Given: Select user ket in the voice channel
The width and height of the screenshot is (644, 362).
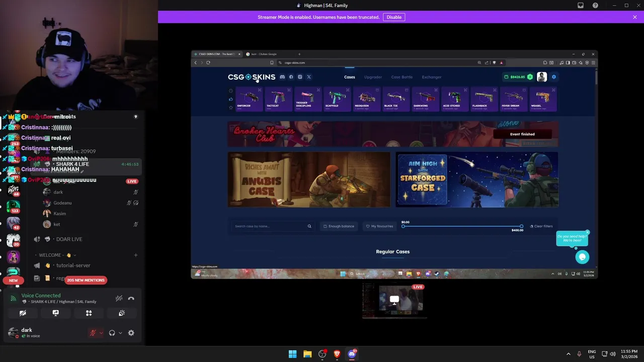Looking at the screenshot, I should pos(56,224).
